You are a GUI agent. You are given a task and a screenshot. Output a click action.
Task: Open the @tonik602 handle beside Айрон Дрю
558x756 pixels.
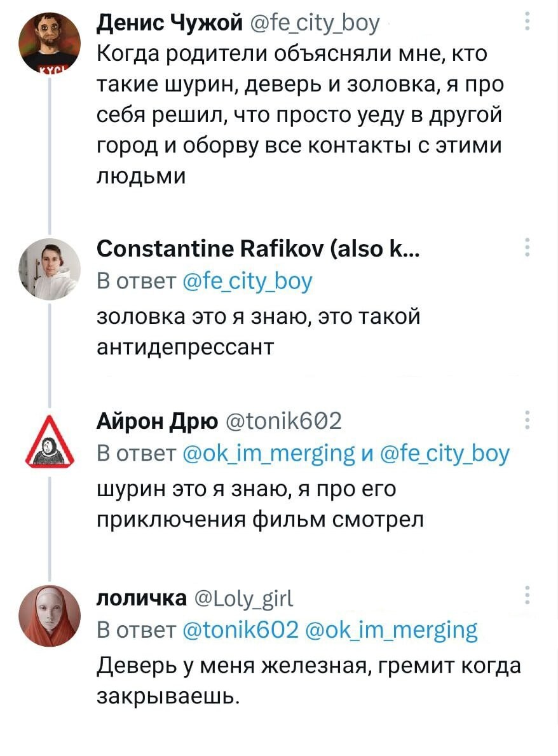285,421
